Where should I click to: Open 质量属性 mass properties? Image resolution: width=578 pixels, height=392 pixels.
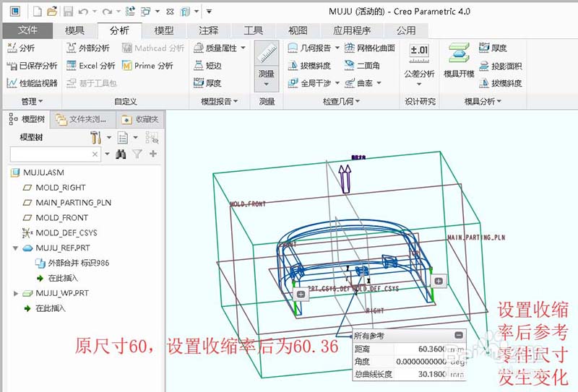[215, 48]
